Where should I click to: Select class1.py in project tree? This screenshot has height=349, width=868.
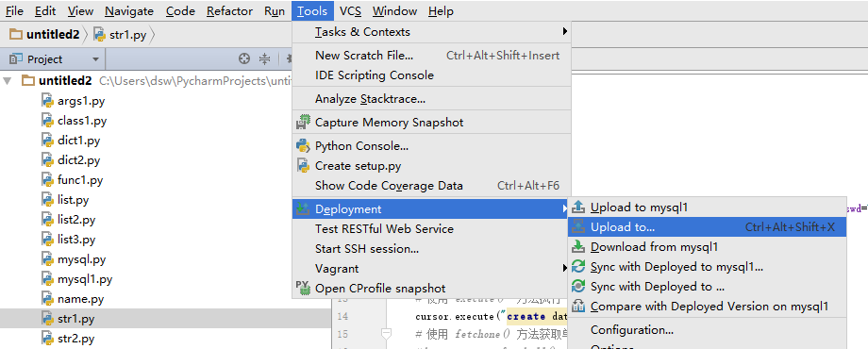point(82,121)
